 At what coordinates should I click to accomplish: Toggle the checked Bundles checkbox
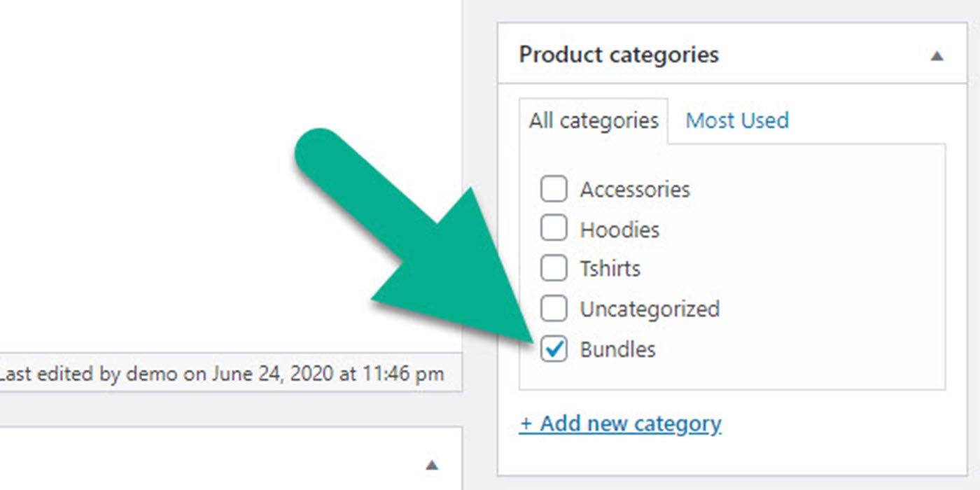[554, 349]
